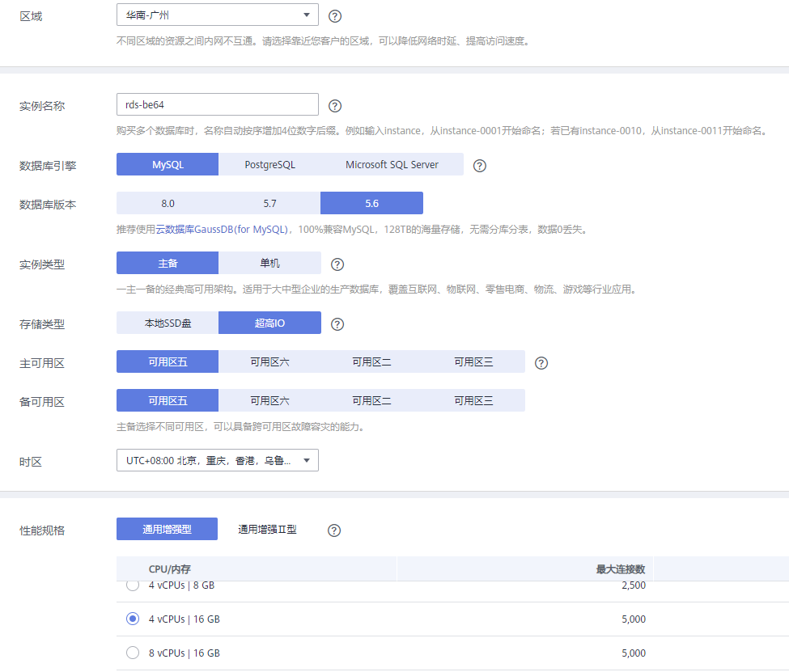Choose 可用区五 as standby zone
789x672 pixels.
(168, 400)
